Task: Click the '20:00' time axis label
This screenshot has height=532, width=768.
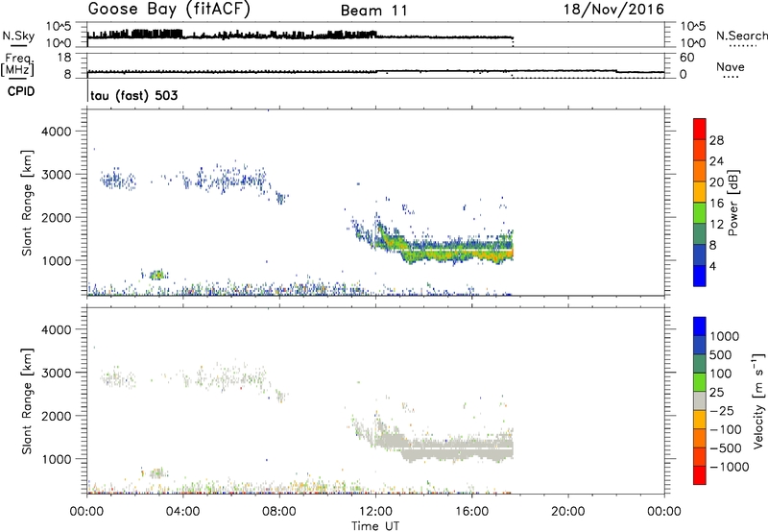Action: coord(567,512)
